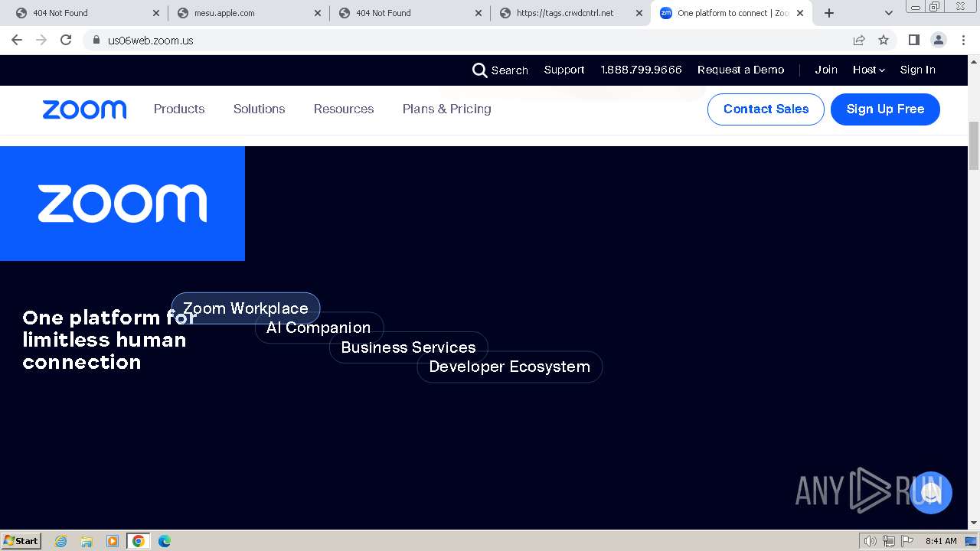Reload the page
Image resolution: width=980 pixels, height=551 pixels.
coord(66,40)
